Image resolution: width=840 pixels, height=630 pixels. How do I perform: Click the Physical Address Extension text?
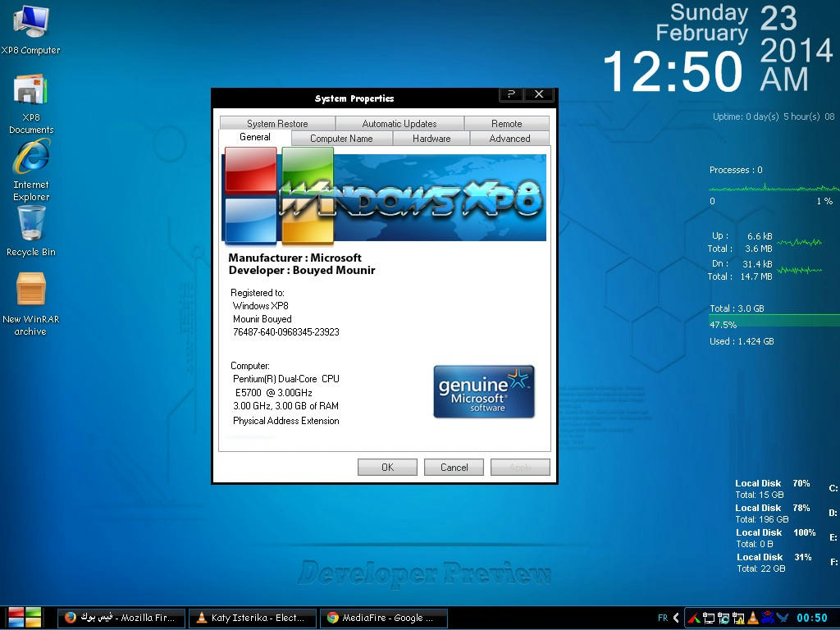[286, 421]
